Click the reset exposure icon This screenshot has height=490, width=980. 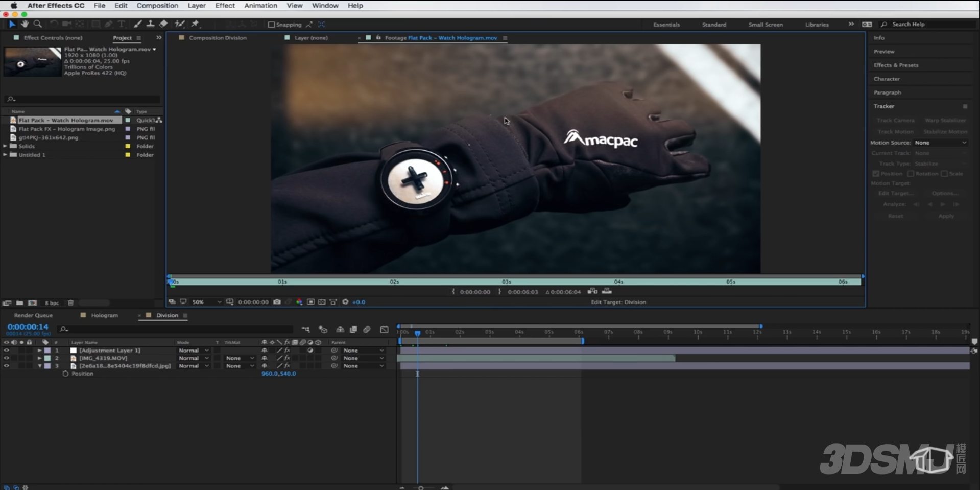345,302
